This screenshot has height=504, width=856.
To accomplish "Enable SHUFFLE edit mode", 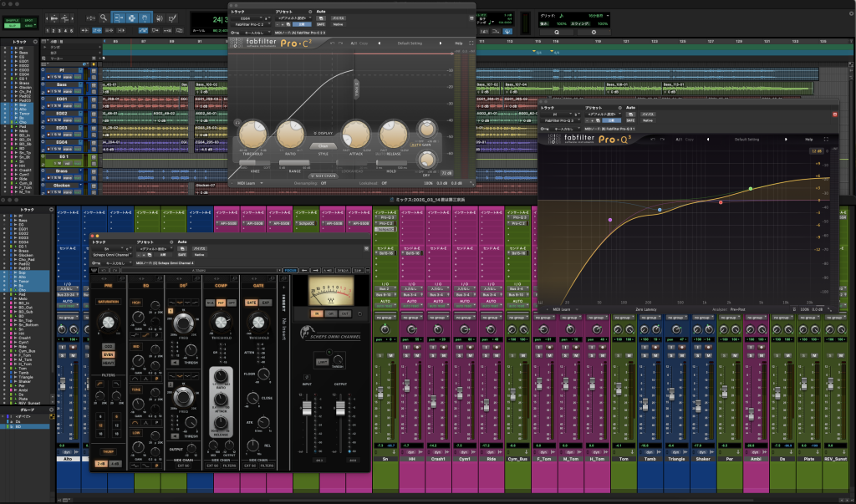I will tap(13, 20).
